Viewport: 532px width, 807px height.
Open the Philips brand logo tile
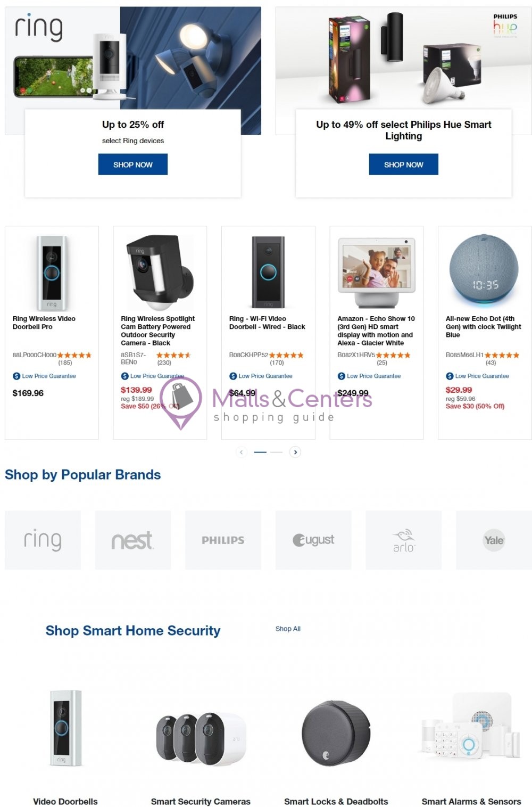click(x=223, y=540)
